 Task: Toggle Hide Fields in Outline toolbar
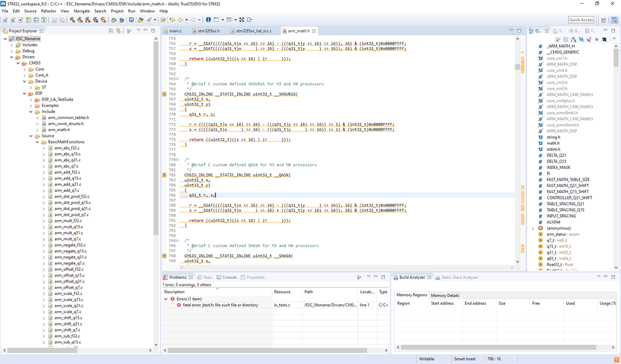[x=581, y=40]
